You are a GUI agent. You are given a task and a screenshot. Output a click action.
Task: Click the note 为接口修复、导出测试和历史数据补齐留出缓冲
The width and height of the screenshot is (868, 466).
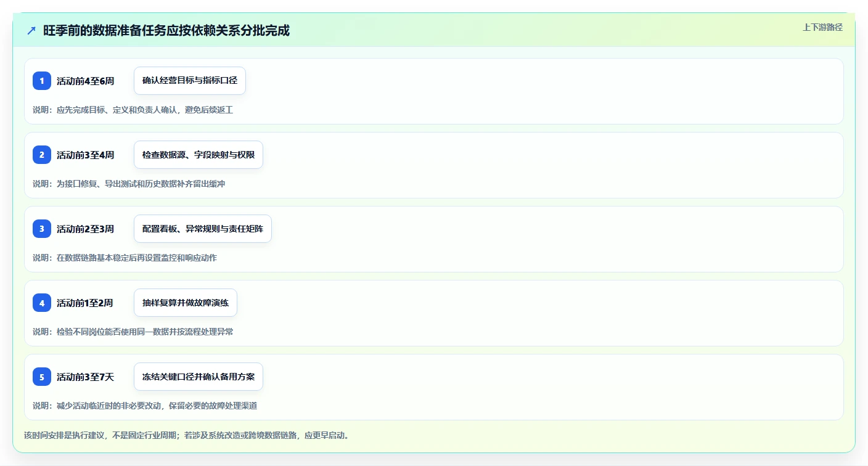tap(141, 184)
